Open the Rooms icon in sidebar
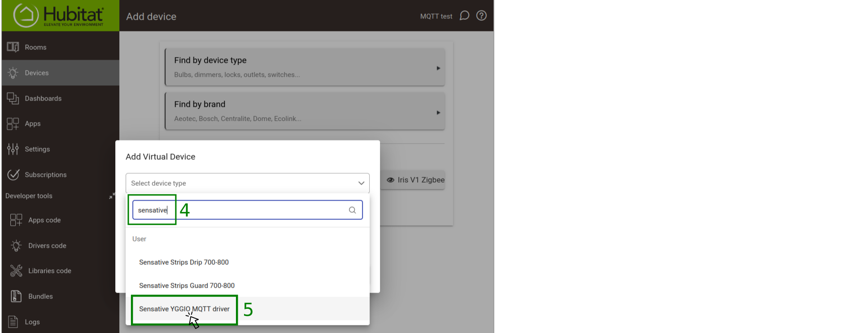The image size is (868, 333). (x=13, y=47)
